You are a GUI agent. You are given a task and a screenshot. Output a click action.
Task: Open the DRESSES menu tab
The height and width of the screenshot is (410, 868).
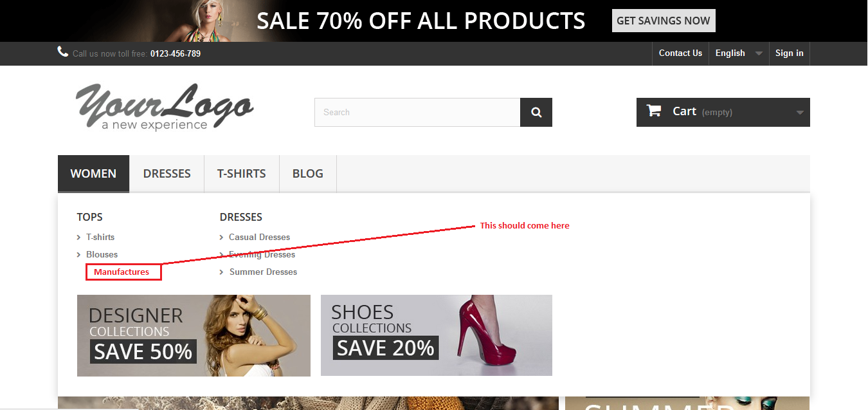[x=167, y=174]
